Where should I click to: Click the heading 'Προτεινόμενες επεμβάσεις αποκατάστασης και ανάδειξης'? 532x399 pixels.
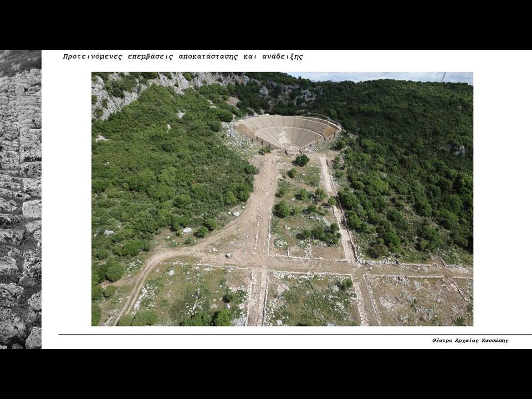tap(183, 57)
